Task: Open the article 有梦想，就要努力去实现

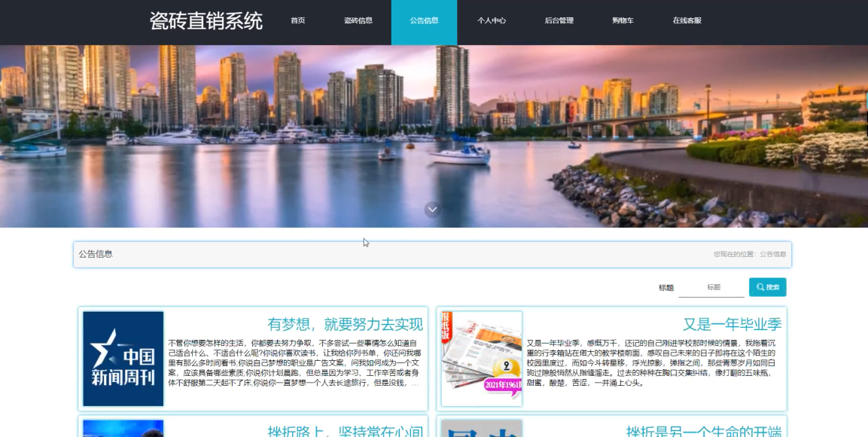Action: point(345,324)
